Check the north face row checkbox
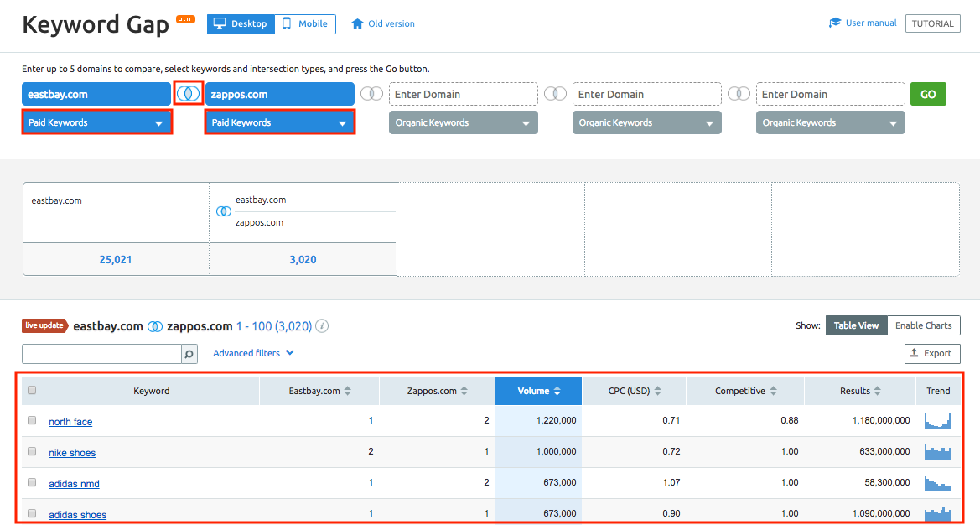The image size is (980, 525). [32, 421]
